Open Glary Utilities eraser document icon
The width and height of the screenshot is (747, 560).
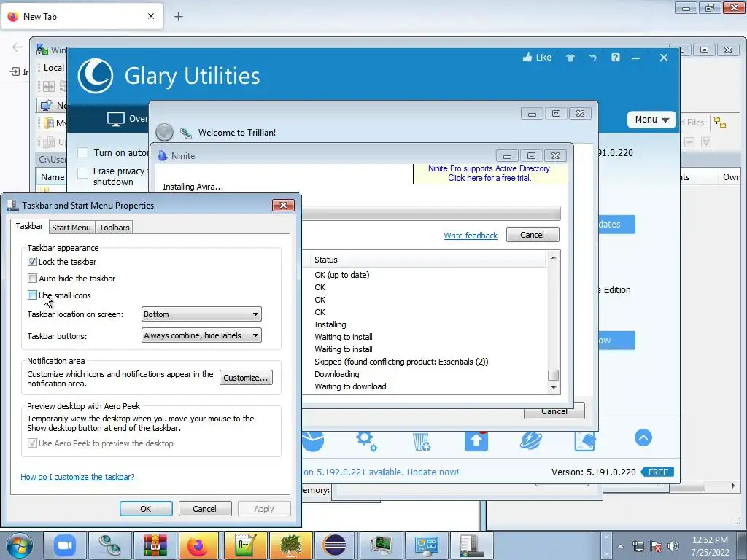[x=585, y=440]
